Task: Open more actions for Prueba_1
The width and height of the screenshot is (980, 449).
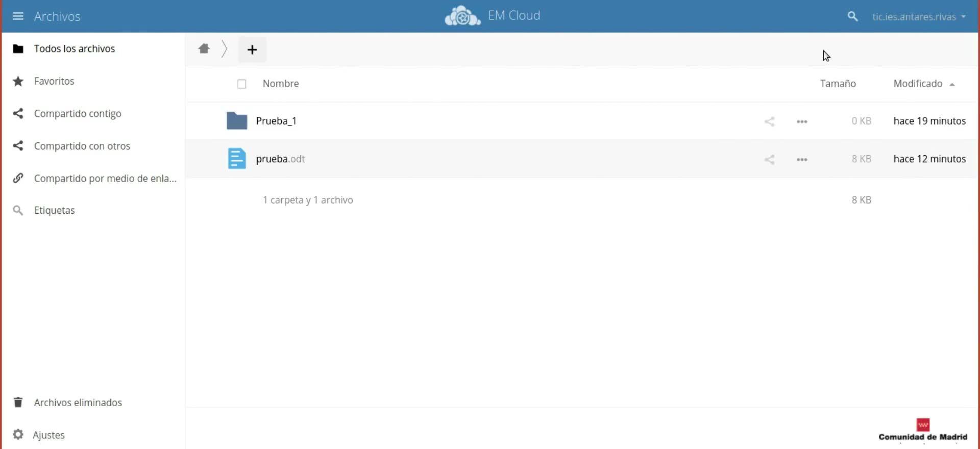Action: click(x=802, y=121)
